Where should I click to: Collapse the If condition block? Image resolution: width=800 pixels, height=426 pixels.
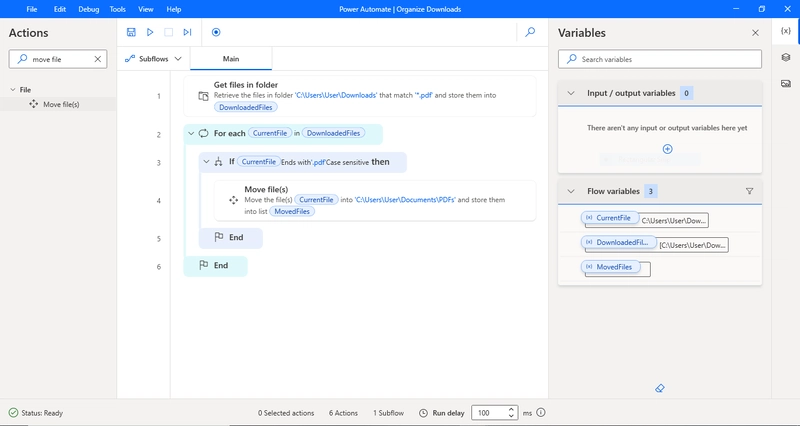(206, 162)
